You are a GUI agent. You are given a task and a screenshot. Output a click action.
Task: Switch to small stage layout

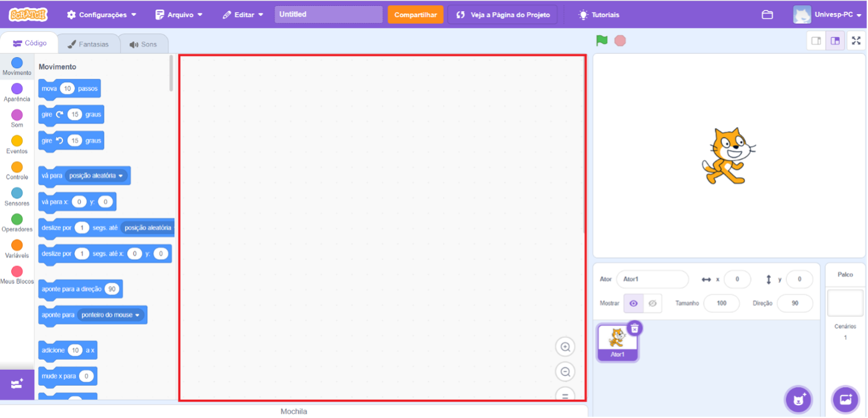[816, 41]
